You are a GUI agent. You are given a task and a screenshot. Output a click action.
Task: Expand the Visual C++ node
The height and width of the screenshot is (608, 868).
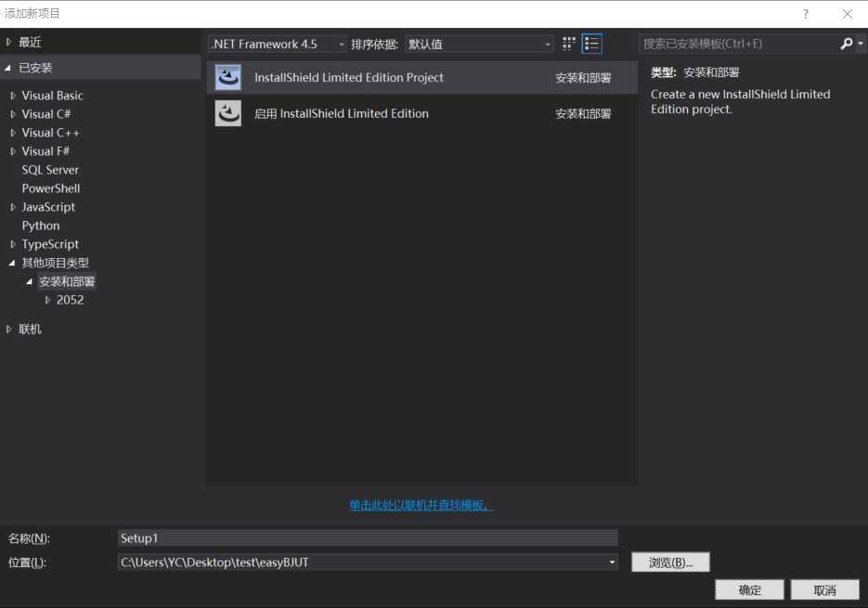(13, 133)
